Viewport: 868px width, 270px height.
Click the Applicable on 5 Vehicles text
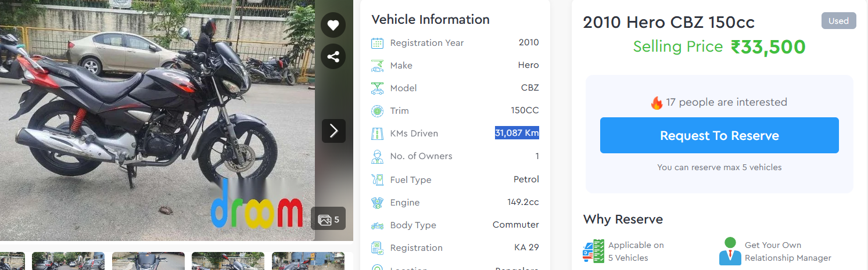tap(636, 251)
